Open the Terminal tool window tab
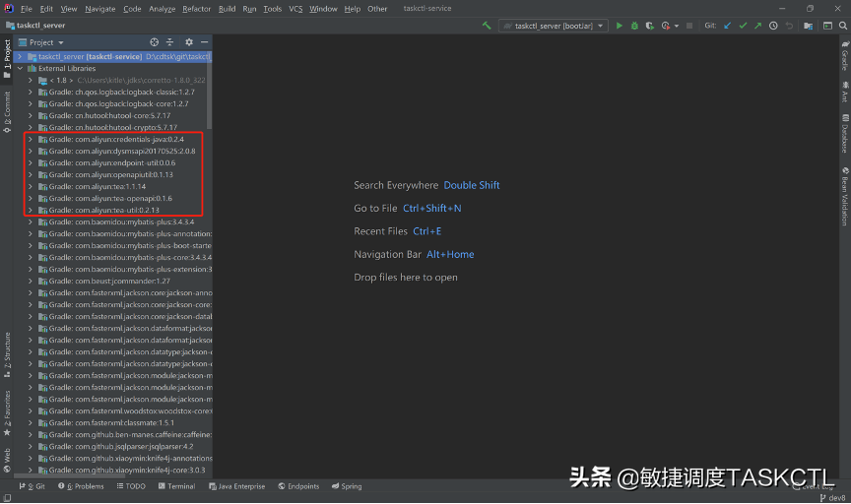The width and height of the screenshot is (851, 504). point(176,486)
